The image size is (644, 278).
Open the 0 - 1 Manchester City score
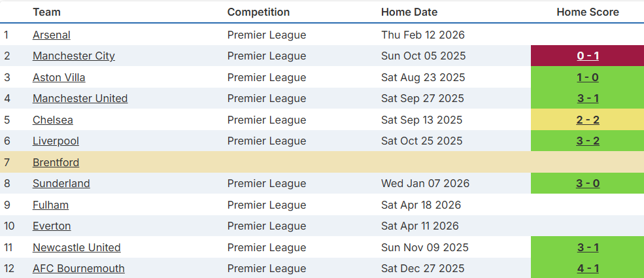588,56
